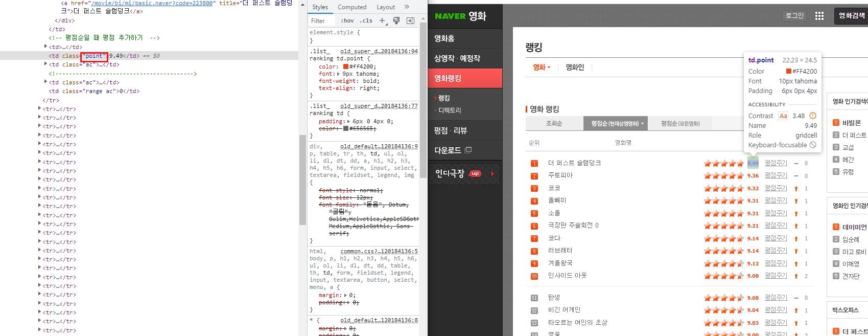The height and width of the screenshot is (336, 868).
Task: Click the up badge on 인디극장
Action: tap(475, 173)
